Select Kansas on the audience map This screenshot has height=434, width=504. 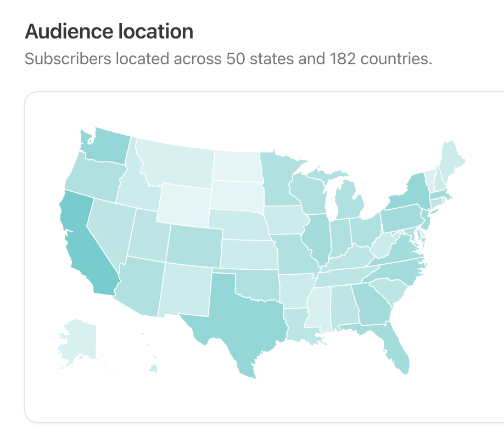pyautogui.click(x=247, y=255)
